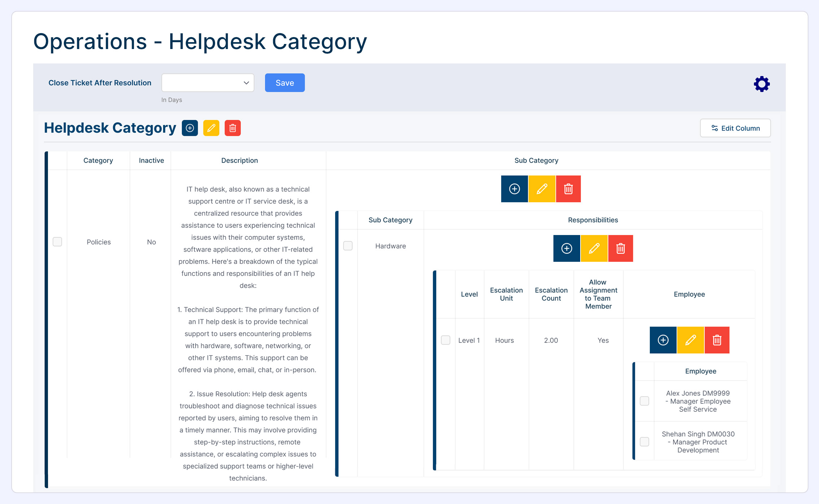Viewport: 819px width, 504px height.
Task: Add a sub category under Sub Category header
Action: [514, 189]
